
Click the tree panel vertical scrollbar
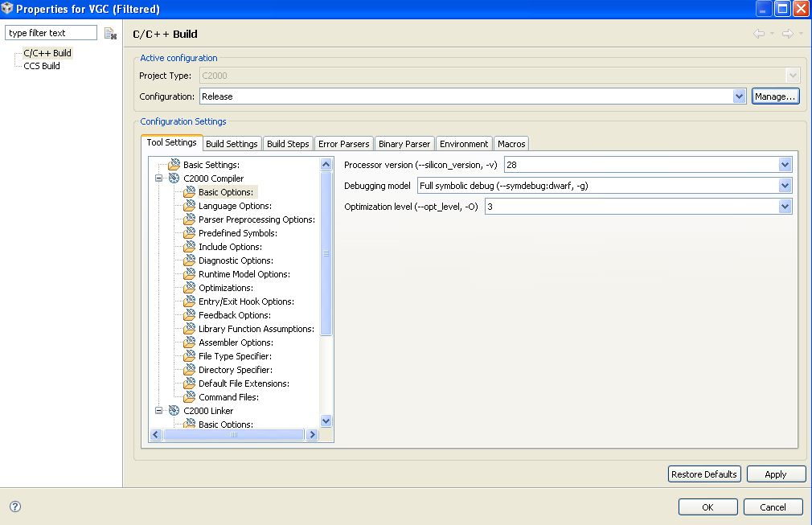point(326,253)
